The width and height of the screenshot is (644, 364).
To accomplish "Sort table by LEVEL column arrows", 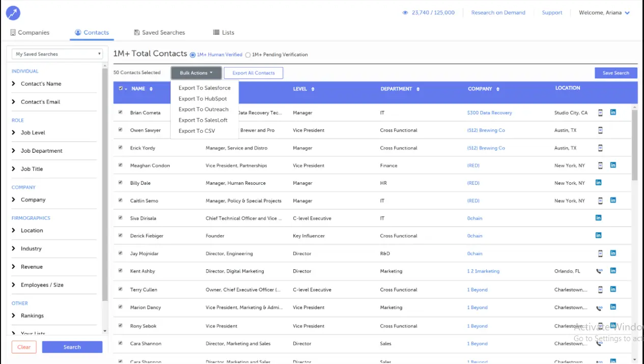I will pyautogui.click(x=313, y=89).
